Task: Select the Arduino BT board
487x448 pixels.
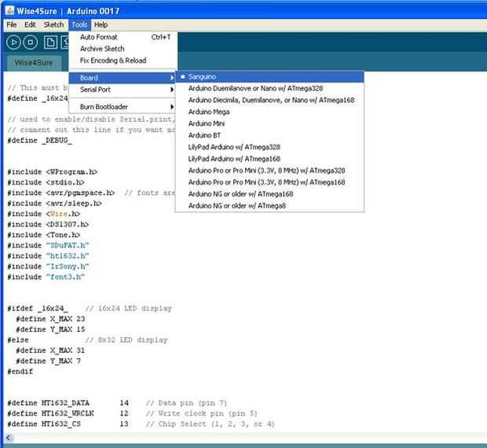Action: [x=269, y=135]
